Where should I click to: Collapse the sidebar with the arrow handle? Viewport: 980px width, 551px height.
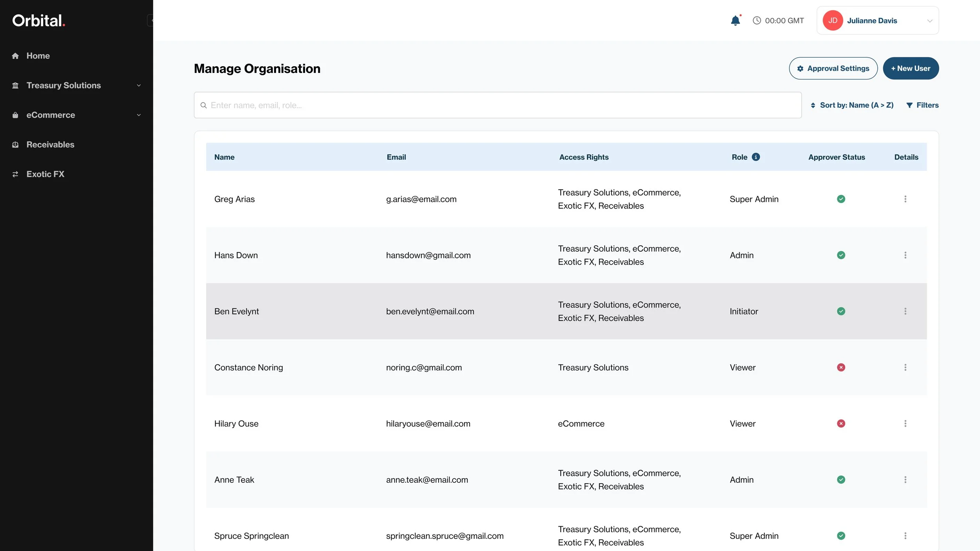tap(151, 20)
